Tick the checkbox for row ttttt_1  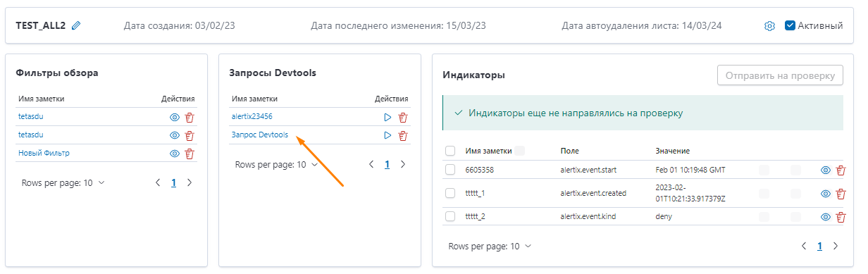coord(450,193)
